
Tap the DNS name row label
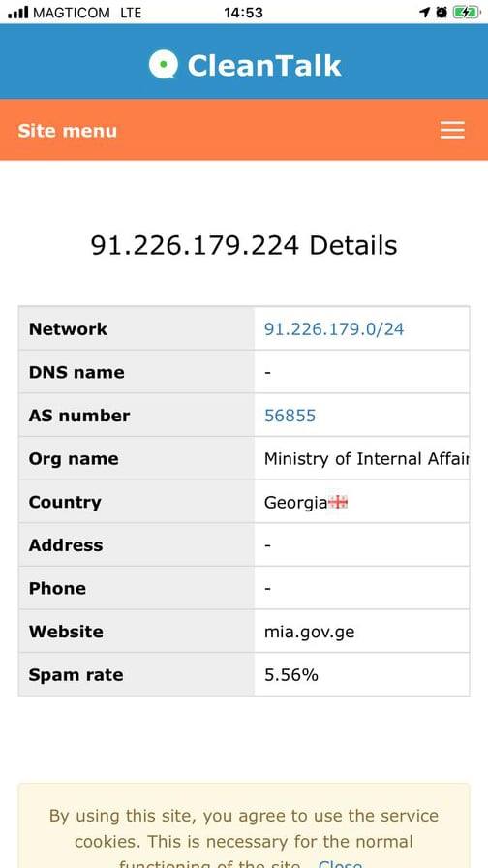coord(76,372)
